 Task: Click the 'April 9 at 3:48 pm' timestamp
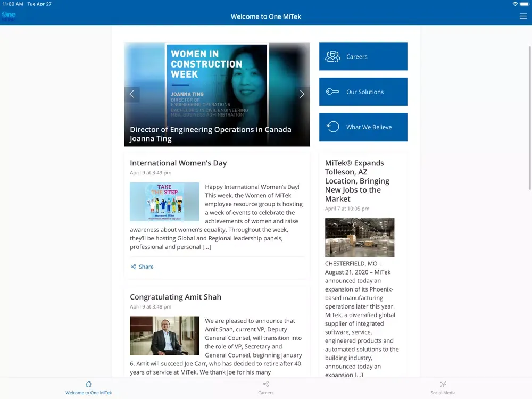point(151,307)
